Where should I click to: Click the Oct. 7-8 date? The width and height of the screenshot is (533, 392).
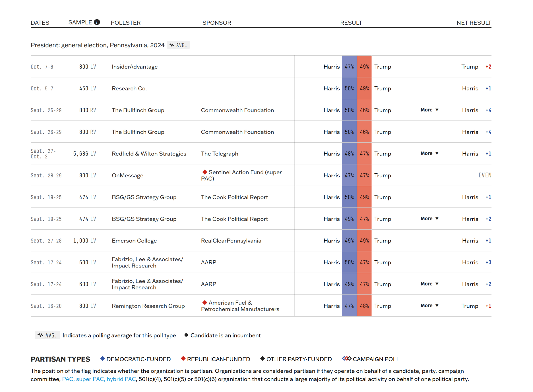(42, 67)
